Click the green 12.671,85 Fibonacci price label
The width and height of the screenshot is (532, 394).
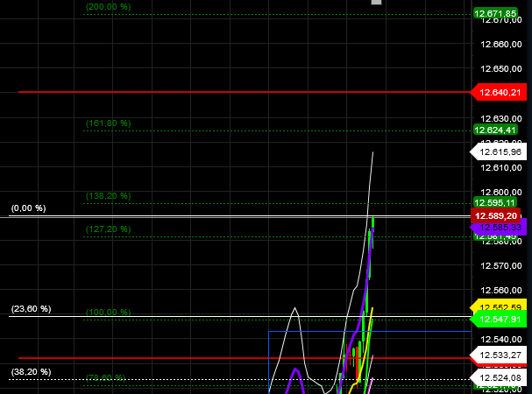click(495, 13)
